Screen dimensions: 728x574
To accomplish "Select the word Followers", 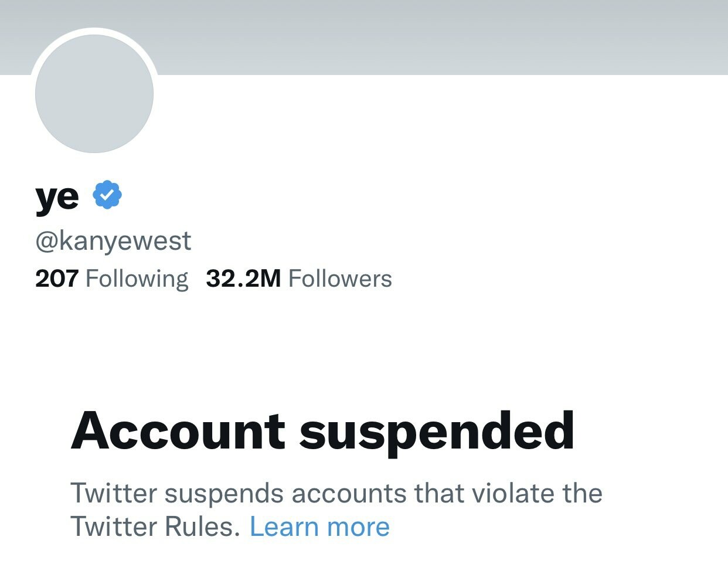I will click(340, 278).
